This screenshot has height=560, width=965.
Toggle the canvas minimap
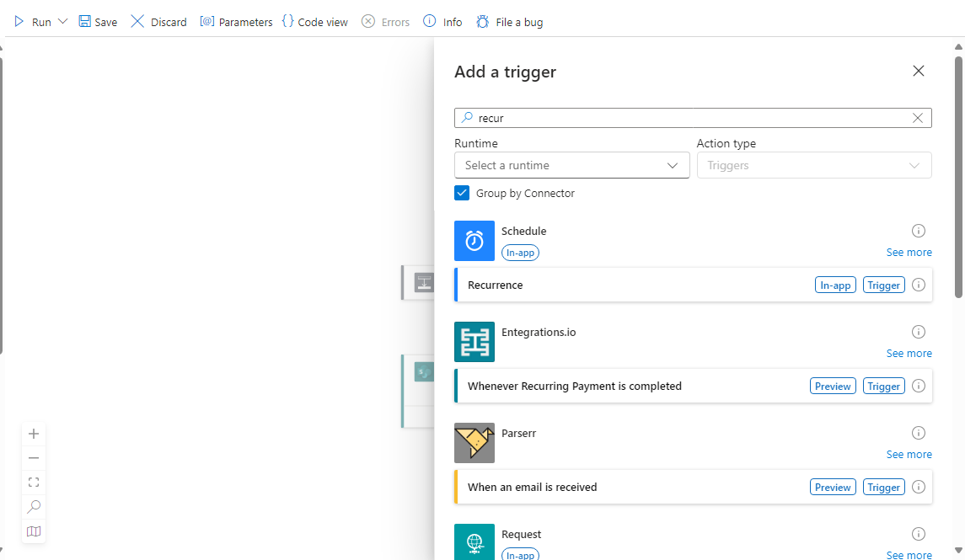coord(34,531)
